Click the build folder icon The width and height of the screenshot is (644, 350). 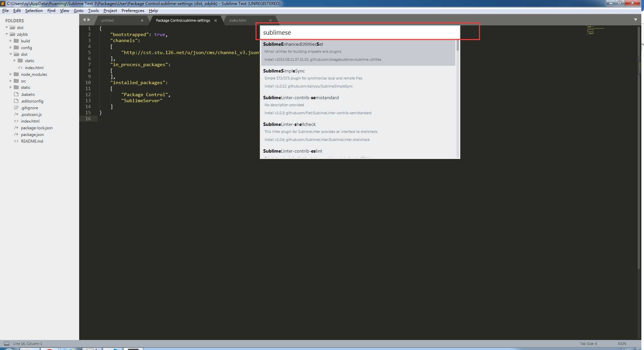point(16,41)
